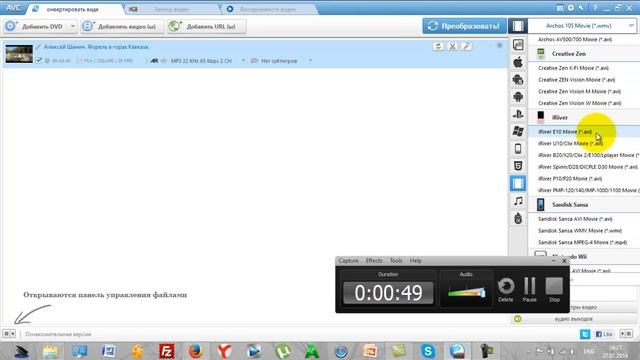Screen dimensions: 640x360
Task: Select the PlayStation devices category icon
Action: coord(518,114)
